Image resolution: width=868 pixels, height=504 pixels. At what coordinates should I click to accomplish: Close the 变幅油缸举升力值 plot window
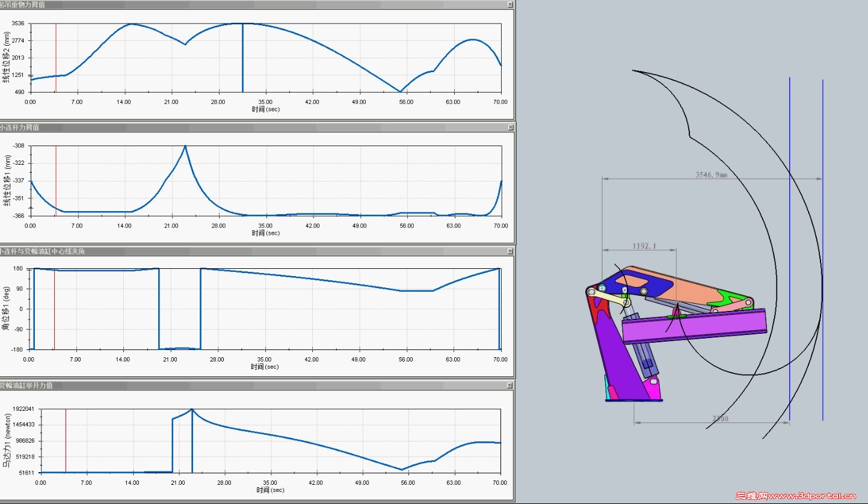click(511, 386)
